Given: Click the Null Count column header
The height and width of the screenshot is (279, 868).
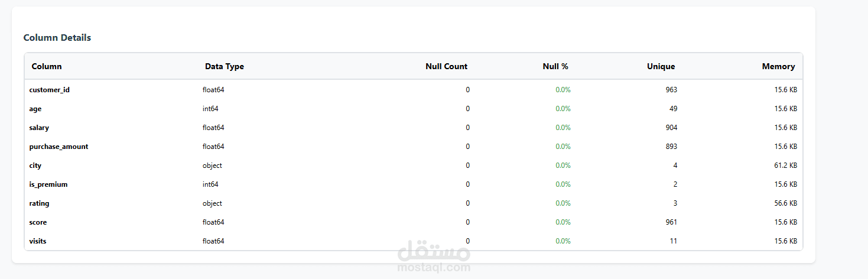Looking at the screenshot, I should [x=446, y=67].
